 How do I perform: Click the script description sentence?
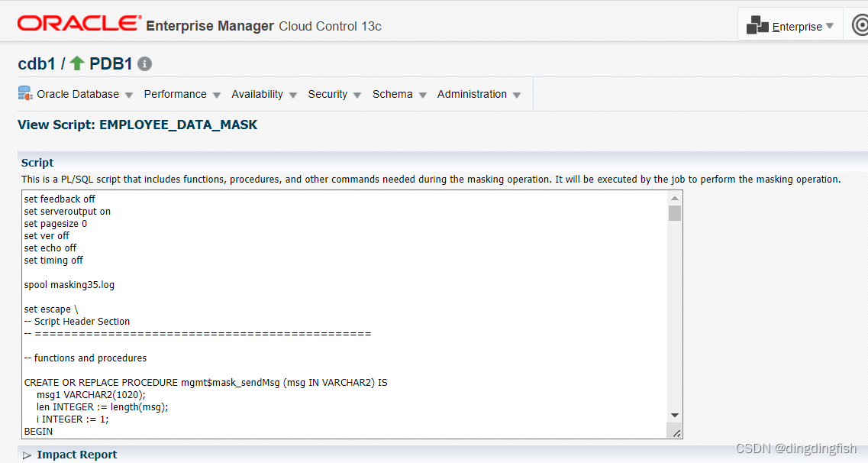pos(431,179)
